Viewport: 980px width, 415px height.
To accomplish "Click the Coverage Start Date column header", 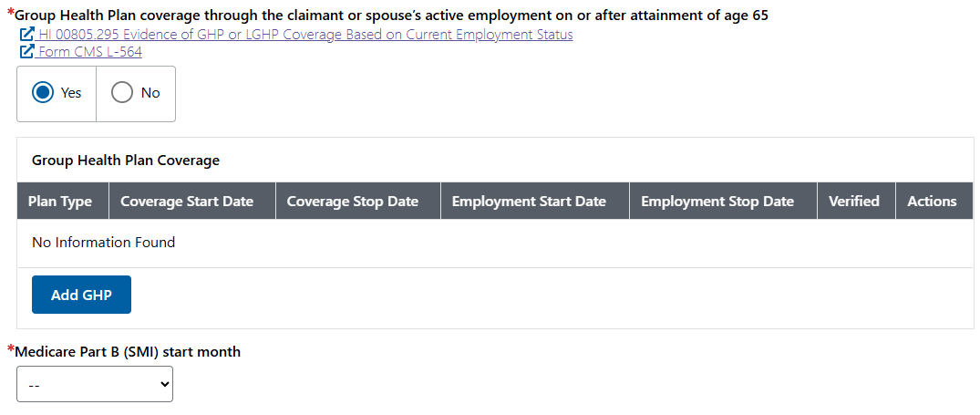I will 187,202.
